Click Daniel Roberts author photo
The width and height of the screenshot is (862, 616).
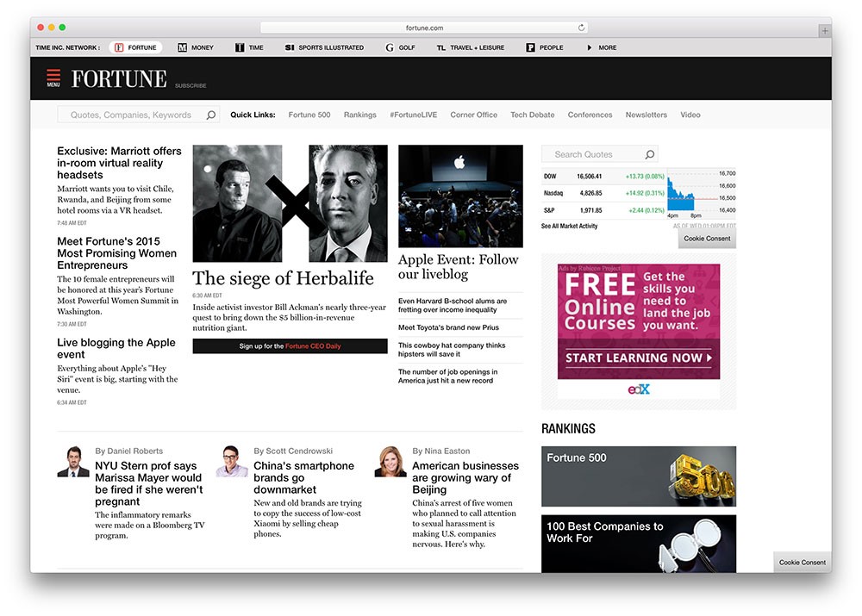(x=73, y=462)
